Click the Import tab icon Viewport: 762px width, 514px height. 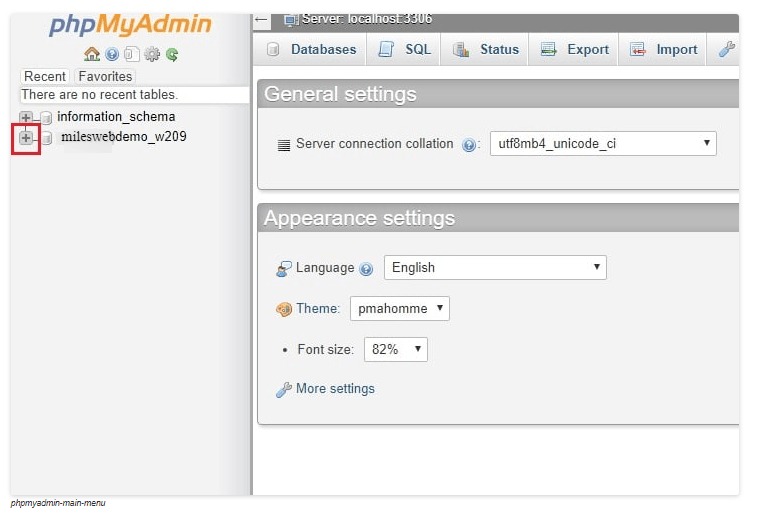(637, 49)
